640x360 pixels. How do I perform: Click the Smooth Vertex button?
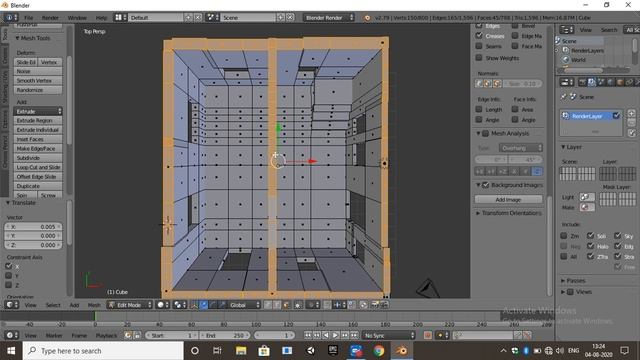[38, 80]
